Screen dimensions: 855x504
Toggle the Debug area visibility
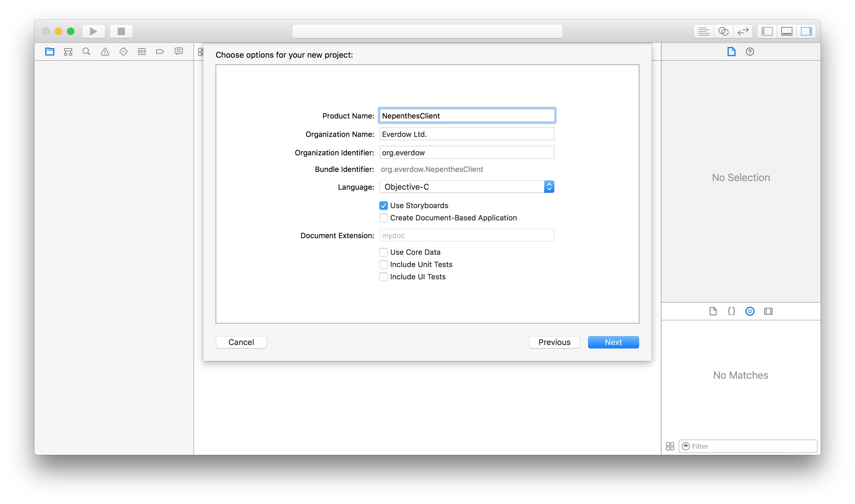click(787, 31)
